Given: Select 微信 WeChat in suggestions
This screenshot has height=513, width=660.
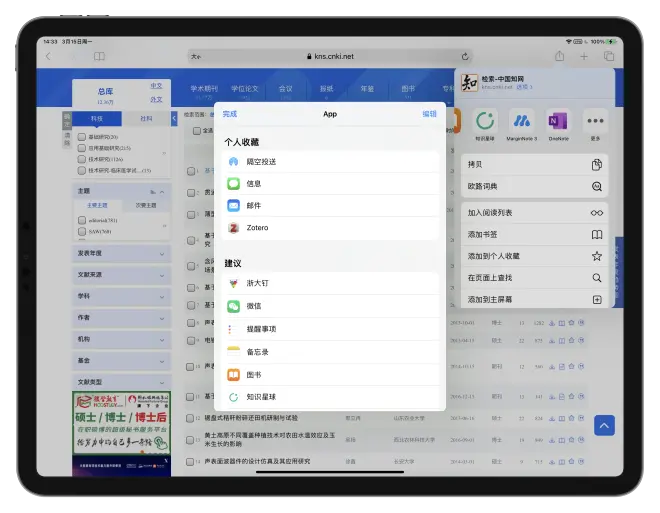Looking at the screenshot, I should (330, 306).
